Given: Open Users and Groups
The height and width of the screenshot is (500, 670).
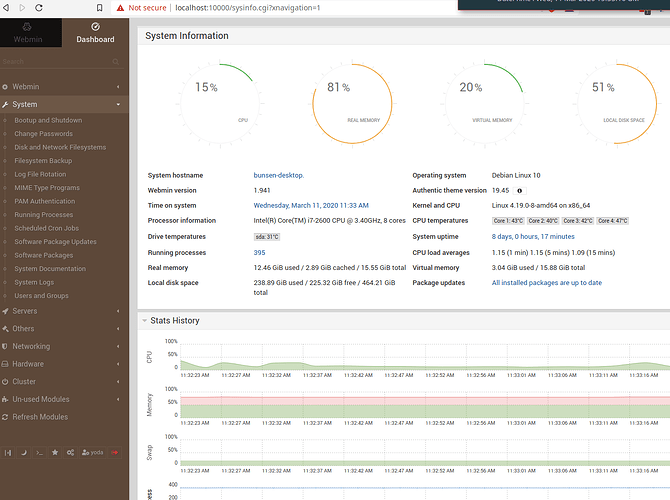Looking at the screenshot, I should [x=41, y=295].
